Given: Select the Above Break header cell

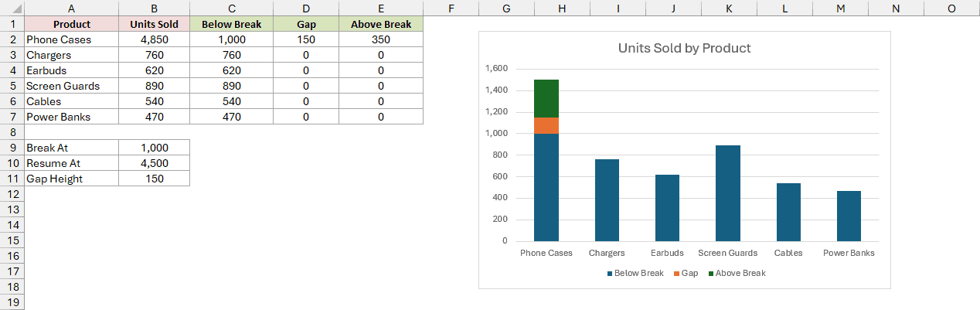Looking at the screenshot, I should click(x=381, y=24).
